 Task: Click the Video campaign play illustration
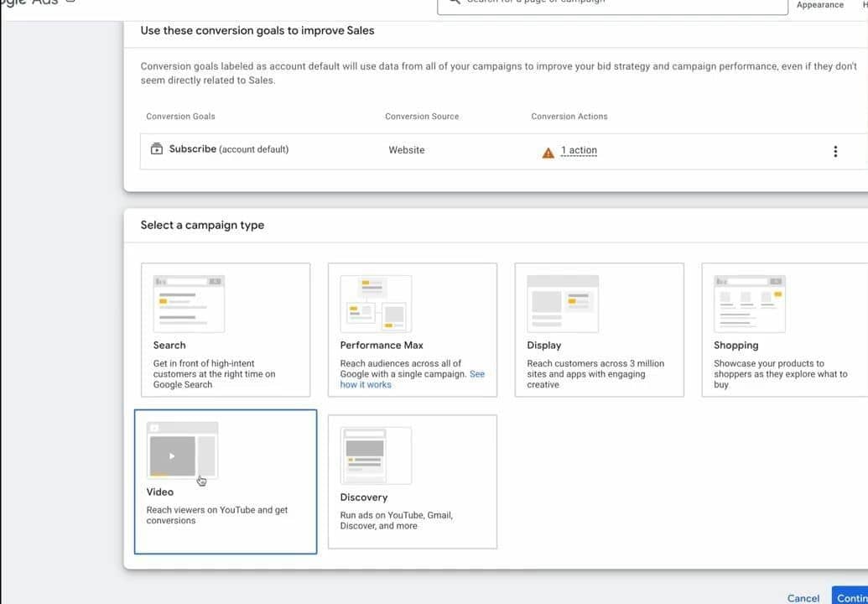[173, 456]
